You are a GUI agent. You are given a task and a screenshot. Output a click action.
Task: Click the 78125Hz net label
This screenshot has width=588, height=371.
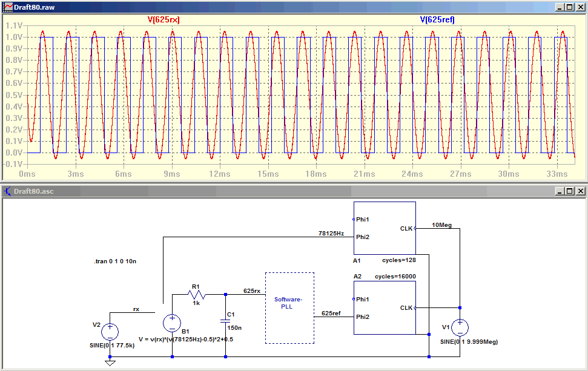point(331,234)
